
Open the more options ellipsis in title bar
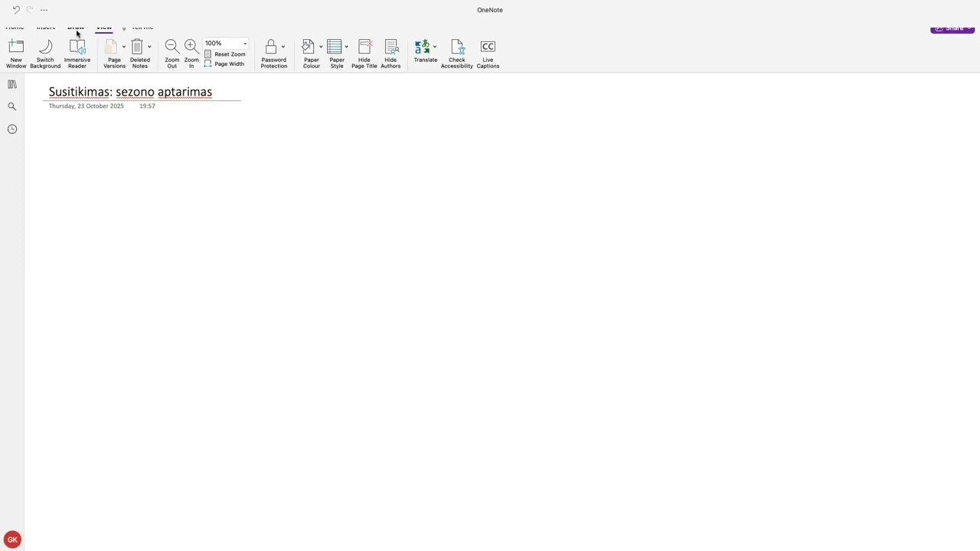[44, 10]
